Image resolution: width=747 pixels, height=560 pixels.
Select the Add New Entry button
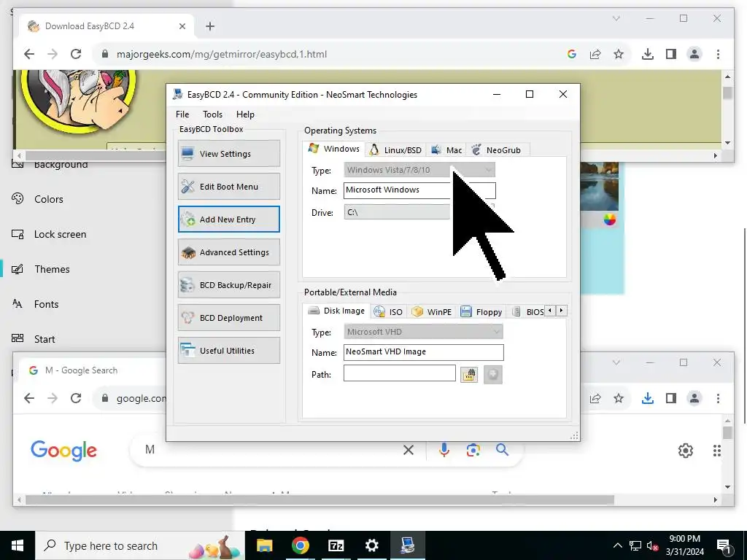(228, 219)
